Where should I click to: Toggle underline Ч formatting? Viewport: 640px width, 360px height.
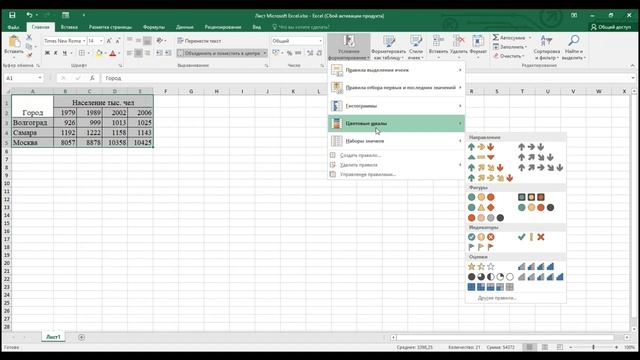pyautogui.click(x=64, y=53)
